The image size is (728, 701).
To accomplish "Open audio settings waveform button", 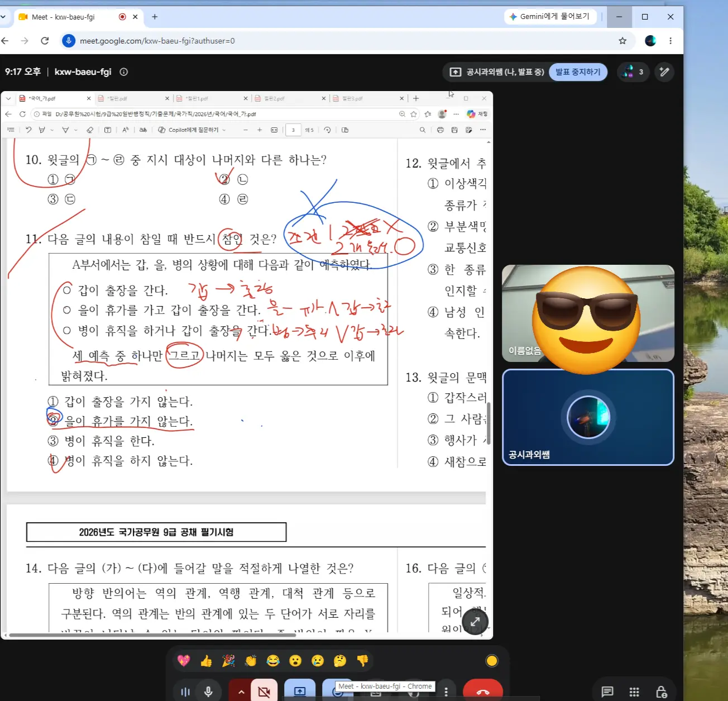I will pyautogui.click(x=185, y=692).
